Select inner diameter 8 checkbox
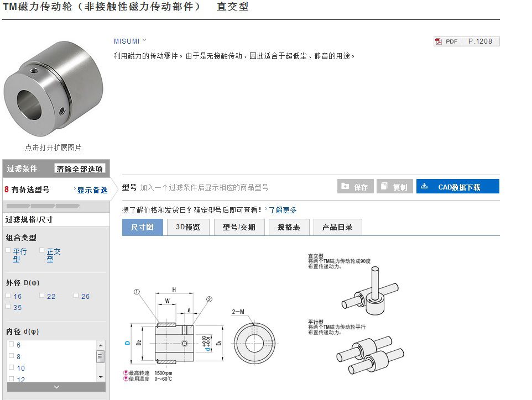The image size is (532, 400). tap(11, 356)
